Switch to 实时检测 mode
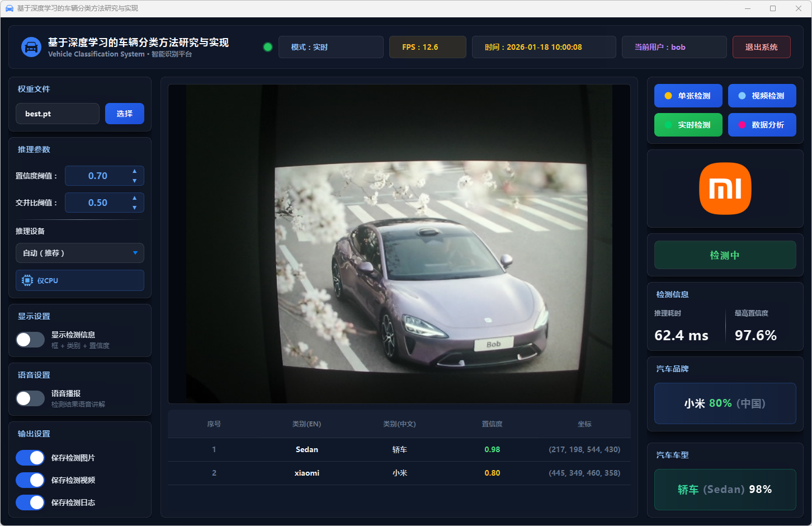Screen dimensions: 812x526 pos(688,125)
